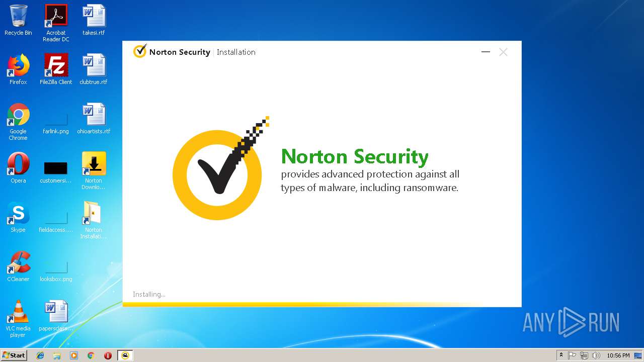Launch Opera browser desktop shortcut
Screen dimensions: 644x362
18,168
